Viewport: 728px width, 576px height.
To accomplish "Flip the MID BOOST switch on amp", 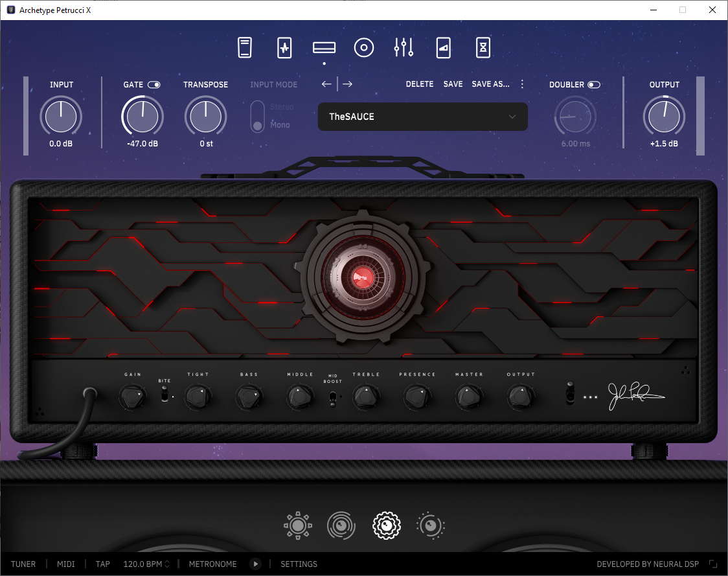I will coord(332,398).
